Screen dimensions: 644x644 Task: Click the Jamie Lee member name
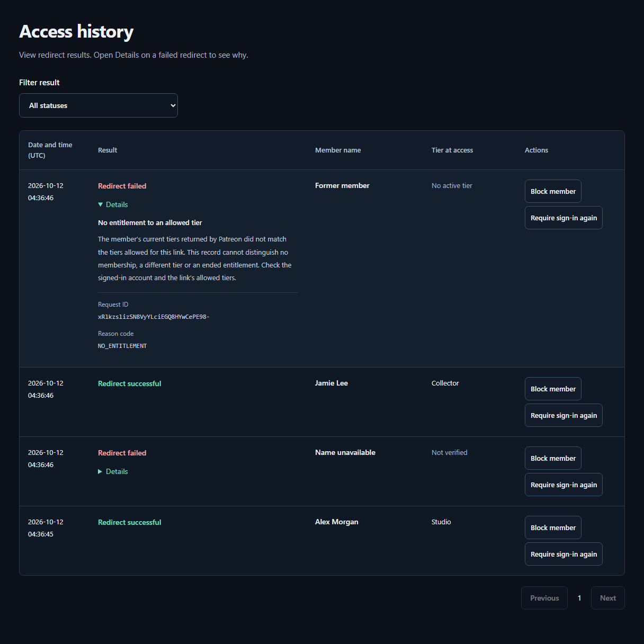coord(332,383)
